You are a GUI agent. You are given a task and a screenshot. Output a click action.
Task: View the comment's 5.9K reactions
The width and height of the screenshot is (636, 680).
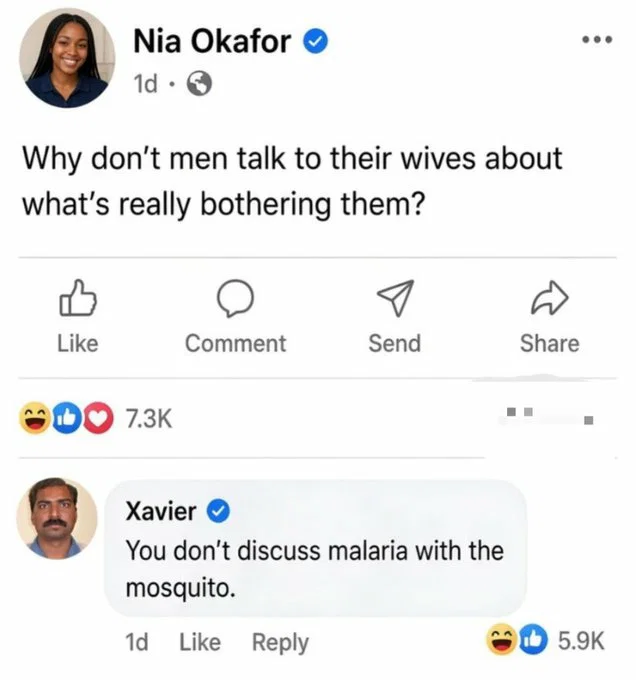pyautogui.click(x=581, y=641)
